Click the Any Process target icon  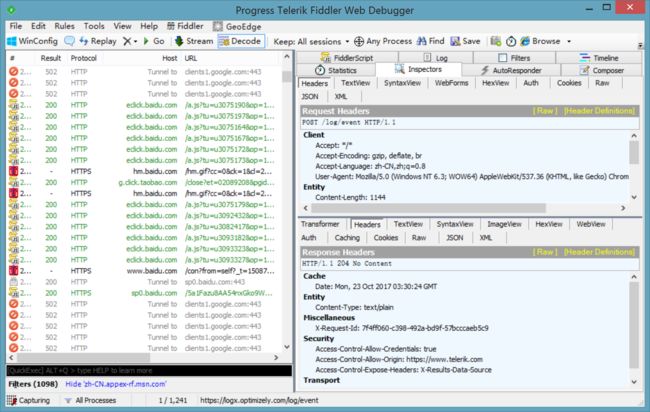[359, 41]
